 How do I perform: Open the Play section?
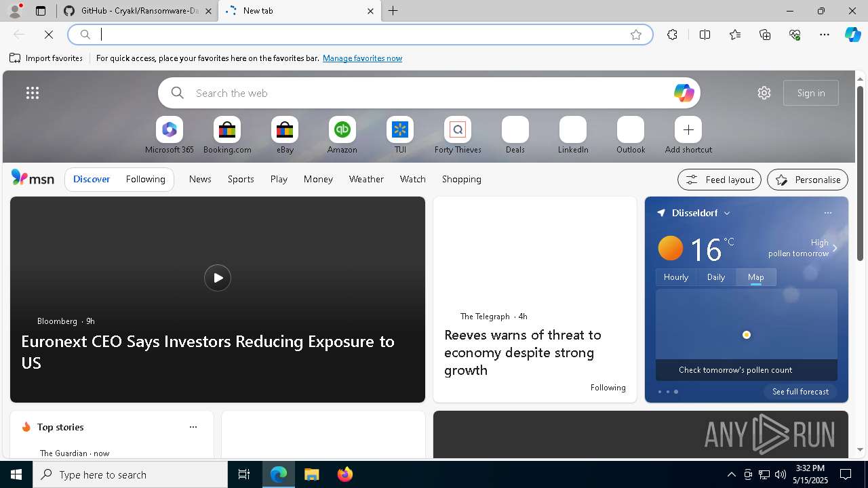pos(279,179)
